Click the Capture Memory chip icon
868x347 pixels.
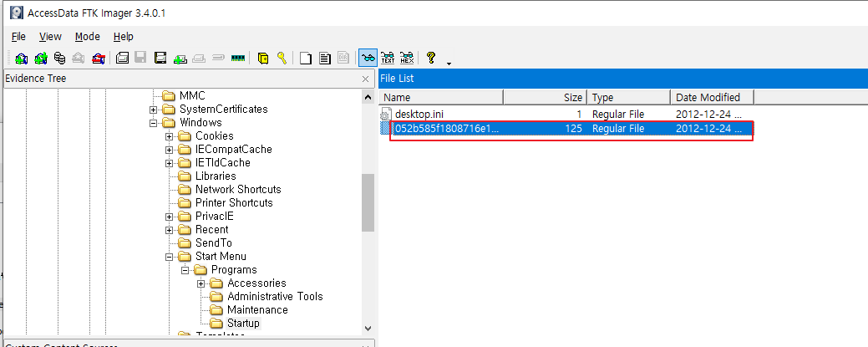[x=237, y=58]
